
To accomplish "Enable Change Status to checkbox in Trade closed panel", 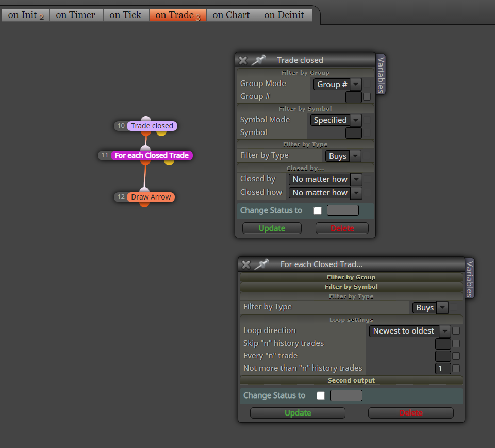I will [318, 210].
